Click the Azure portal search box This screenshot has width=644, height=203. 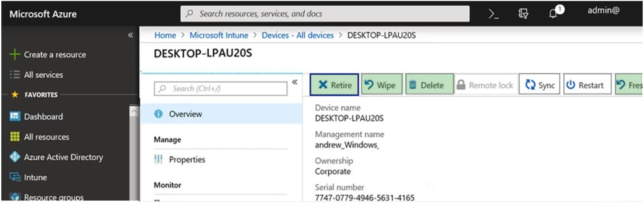coord(325,14)
